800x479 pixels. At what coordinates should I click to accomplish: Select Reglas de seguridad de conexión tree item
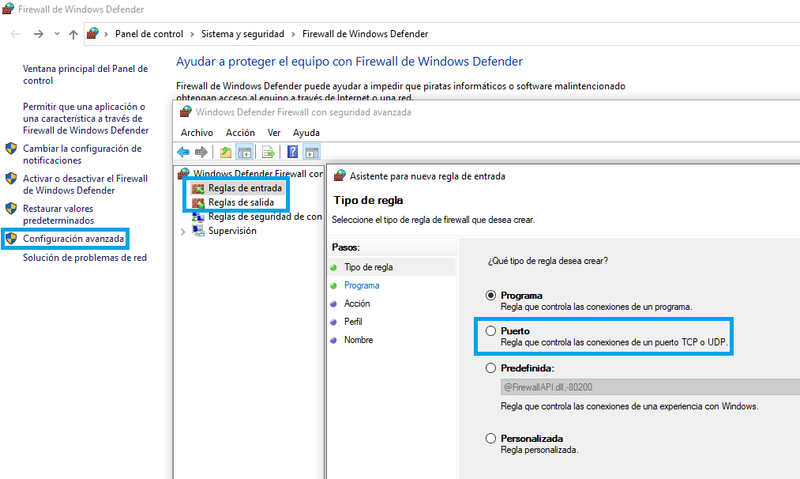tap(265, 217)
